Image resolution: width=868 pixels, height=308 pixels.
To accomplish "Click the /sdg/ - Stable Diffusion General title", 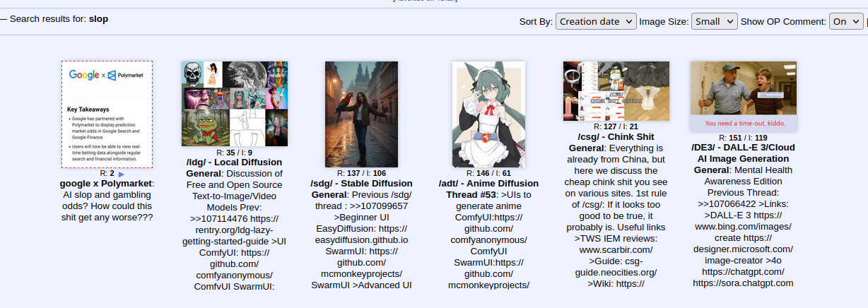I will (x=360, y=189).
